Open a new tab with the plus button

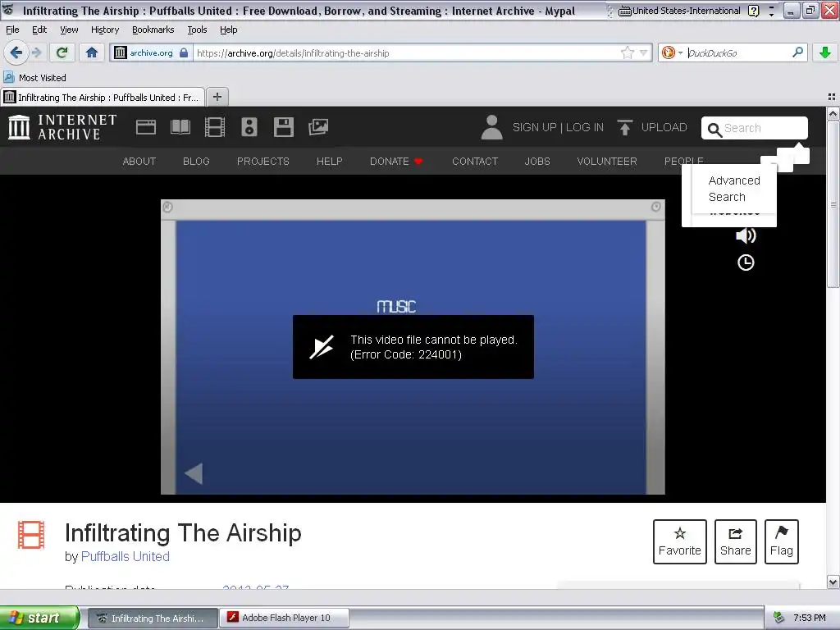[217, 97]
